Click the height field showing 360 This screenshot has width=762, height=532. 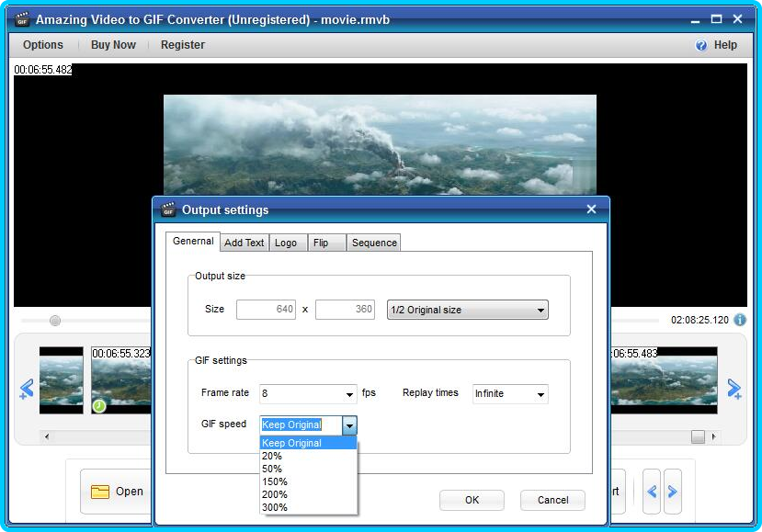pos(345,310)
